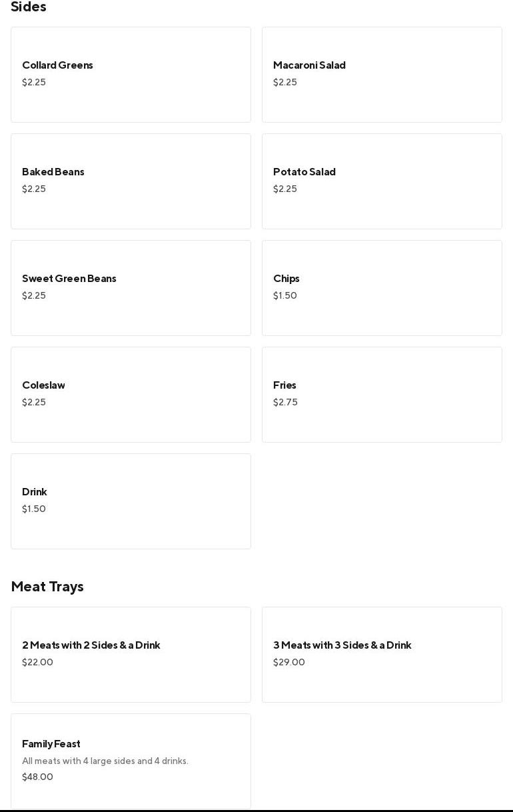This screenshot has width=513, height=812.
Task: Click the $2.75 Fries price
Action: coord(285,402)
